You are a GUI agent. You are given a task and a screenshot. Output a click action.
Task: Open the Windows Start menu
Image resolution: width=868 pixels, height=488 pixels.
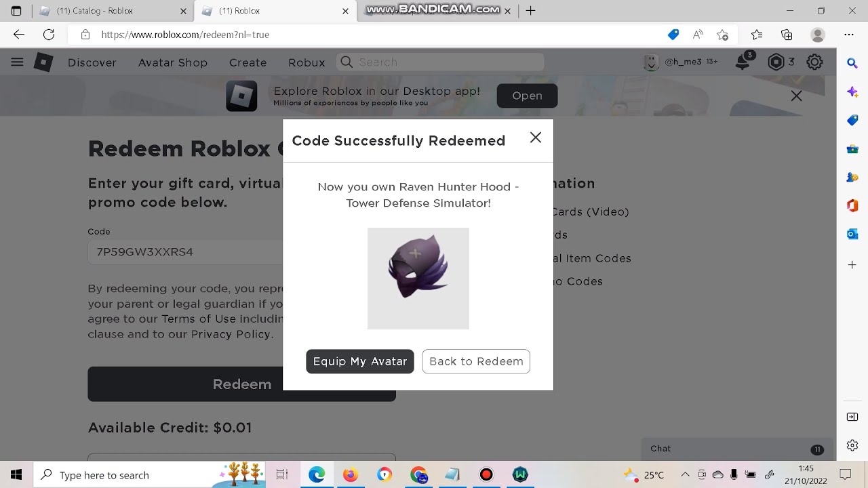click(16, 474)
